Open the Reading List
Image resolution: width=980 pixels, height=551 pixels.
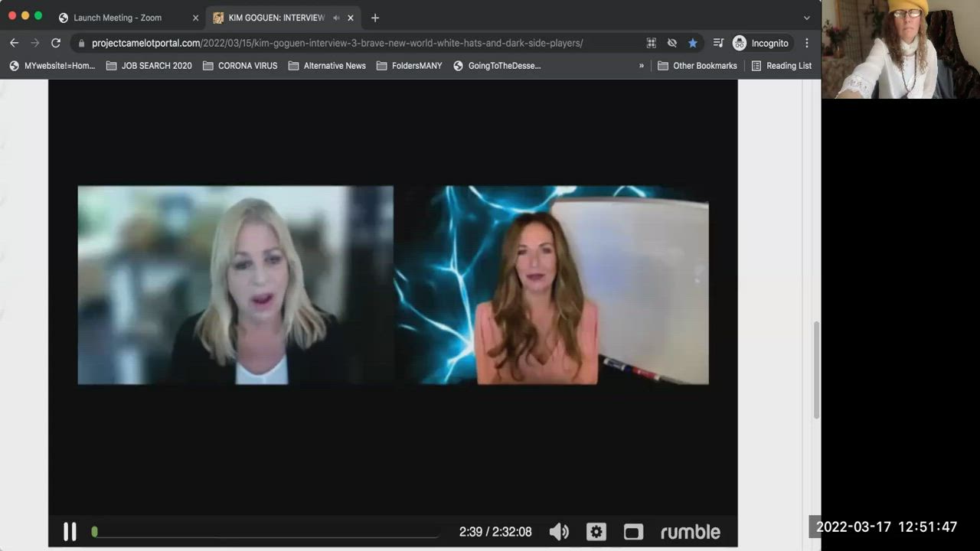(x=781, y=66)
